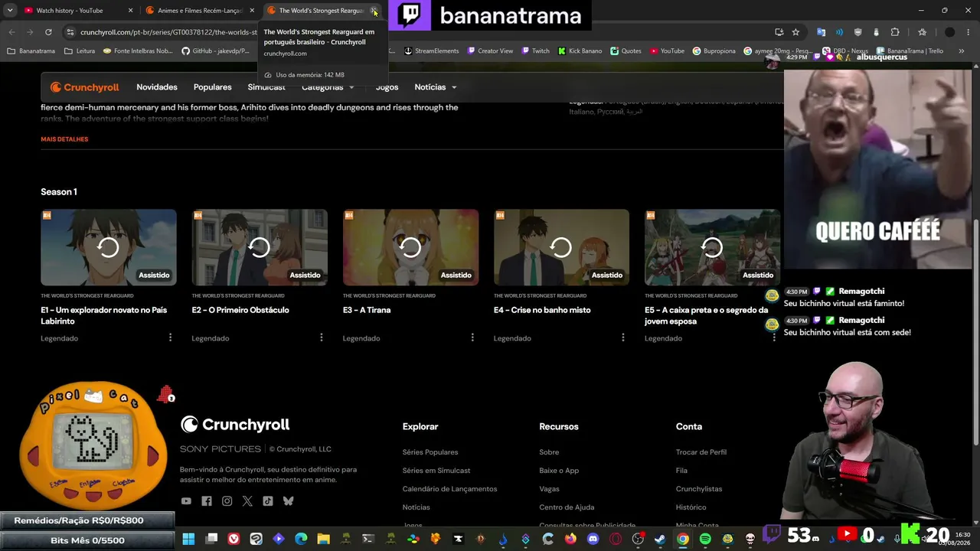This screenshot has height=551, width=980.
Task: Replay episode E3 A Tirana thumbnail
Action: 410,247
